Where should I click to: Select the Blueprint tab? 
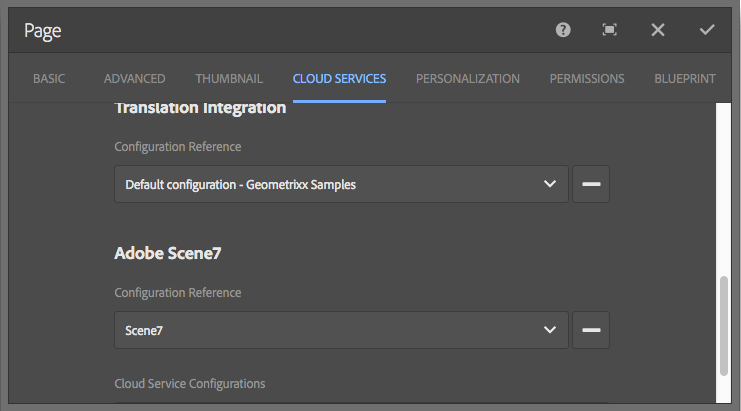(x=684, y=79)
